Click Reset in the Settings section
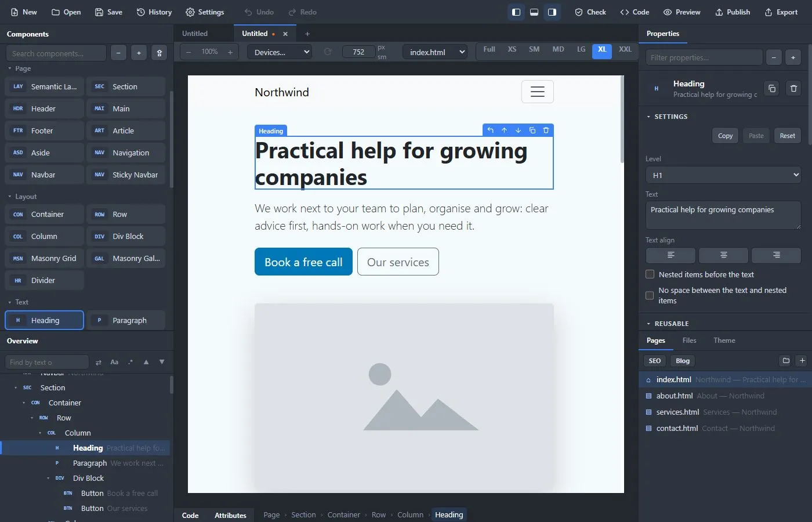 click(787, 136)
